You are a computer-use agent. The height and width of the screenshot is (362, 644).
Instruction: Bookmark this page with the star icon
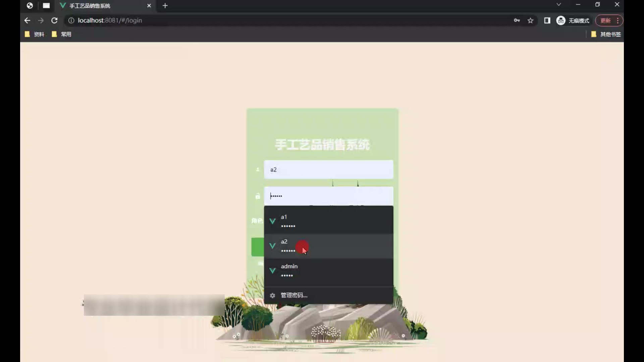click(x=530, y=20)
